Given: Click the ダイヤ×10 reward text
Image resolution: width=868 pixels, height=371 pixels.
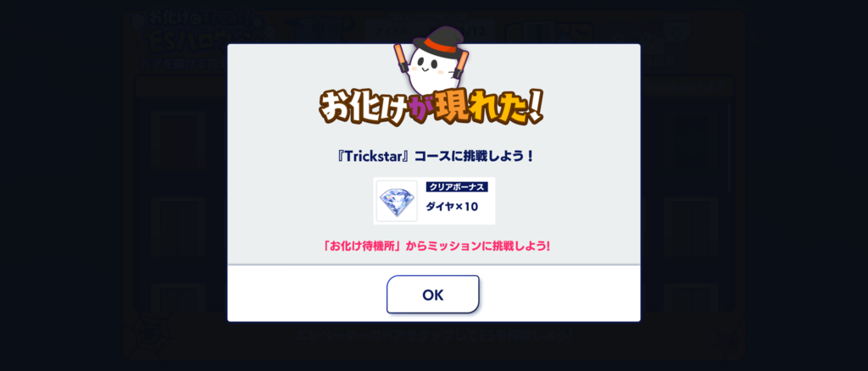Looking at the screenshot, I should pos(452,208).
